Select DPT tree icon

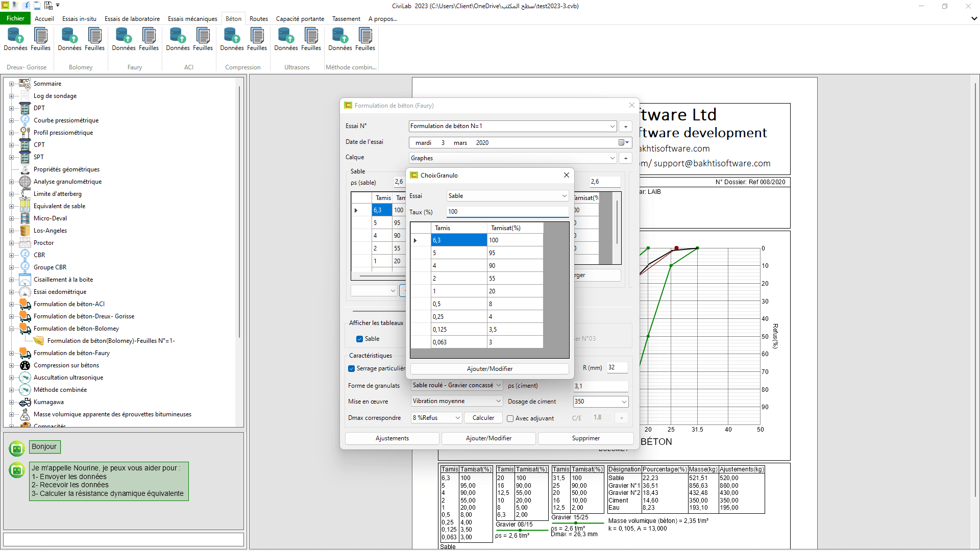coord(25,108)
